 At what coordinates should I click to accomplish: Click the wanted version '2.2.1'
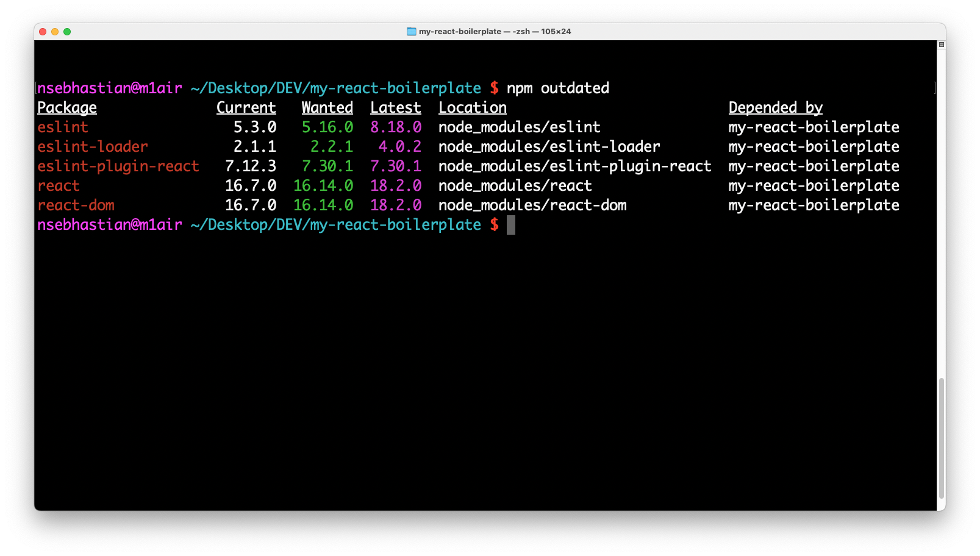[x=332, y=147]
